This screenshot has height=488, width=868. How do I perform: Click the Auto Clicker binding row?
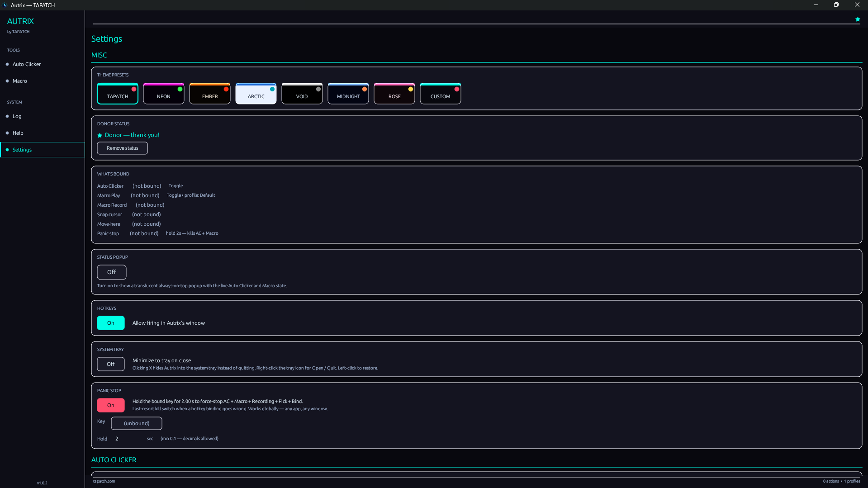[x=140, y=186]
